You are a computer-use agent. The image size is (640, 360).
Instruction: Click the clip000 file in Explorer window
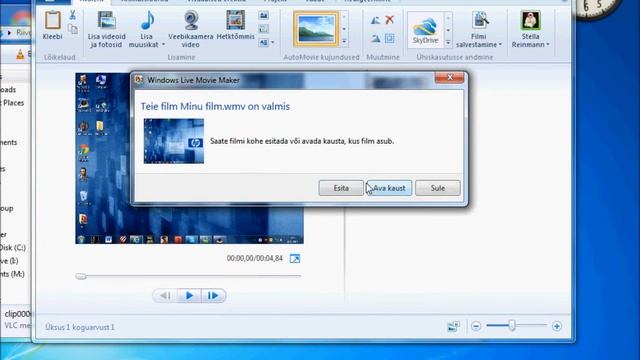click(18, 314)
